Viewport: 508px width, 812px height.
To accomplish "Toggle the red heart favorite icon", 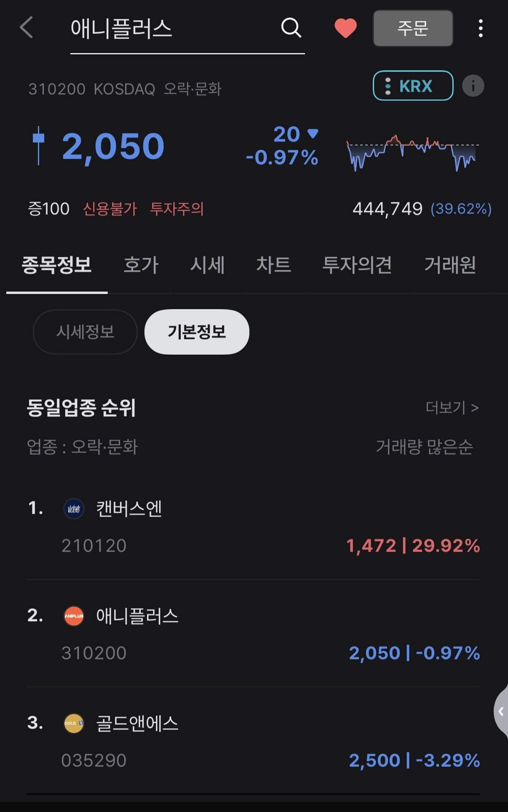I will (x=345, y=28).
